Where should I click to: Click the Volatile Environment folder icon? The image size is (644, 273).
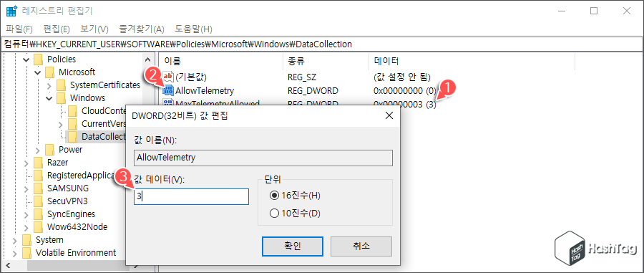click(x=26, y=252)
